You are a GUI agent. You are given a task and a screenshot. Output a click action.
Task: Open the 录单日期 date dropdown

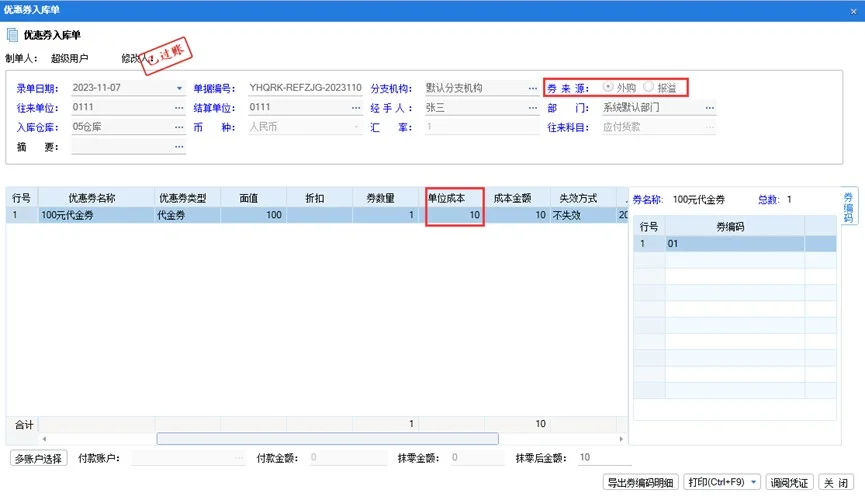pos(179,88)
